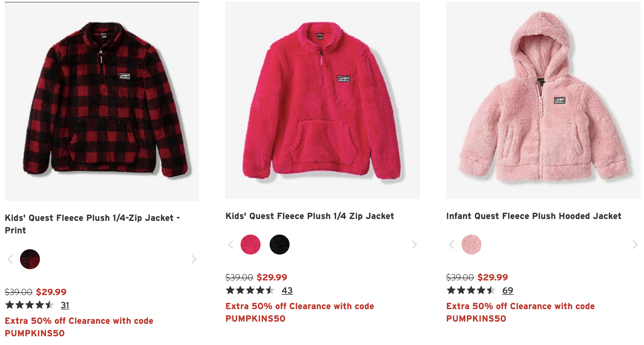Select the light pink swatch for Infant Hooded Jacket
The image size is (644, 345).
471,245
